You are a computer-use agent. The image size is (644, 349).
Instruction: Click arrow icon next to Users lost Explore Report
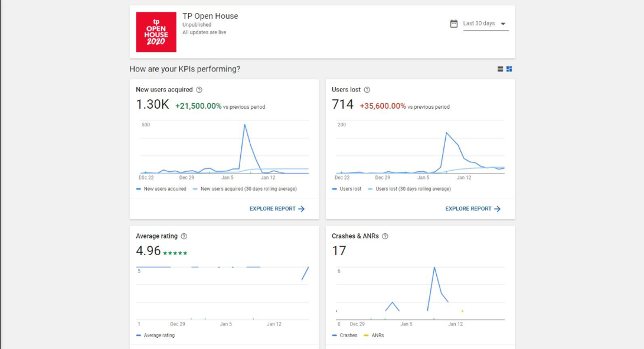pyautogui.click(x=497, y=208)
